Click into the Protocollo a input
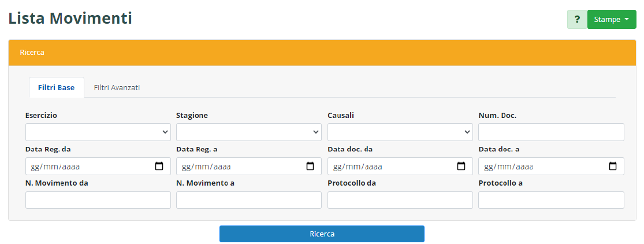Viewport: 644px width, 244px height. pos(551,200)
